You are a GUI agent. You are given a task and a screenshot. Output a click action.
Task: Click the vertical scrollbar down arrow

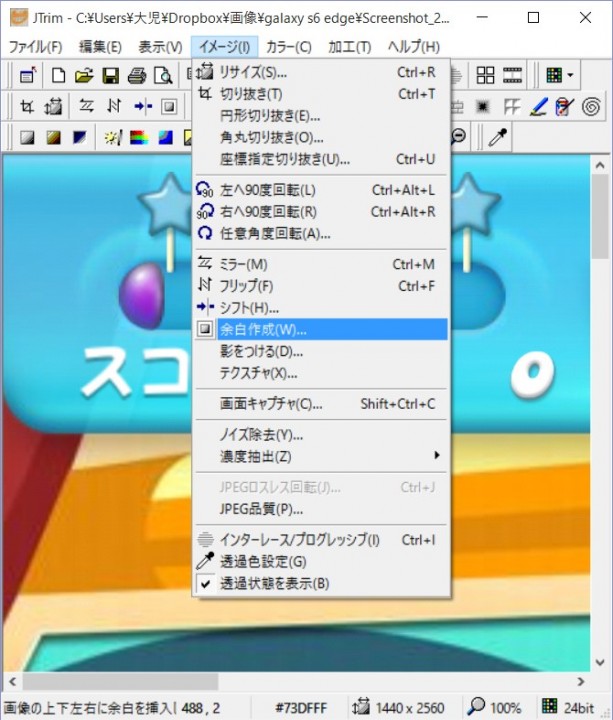(600, 662)
